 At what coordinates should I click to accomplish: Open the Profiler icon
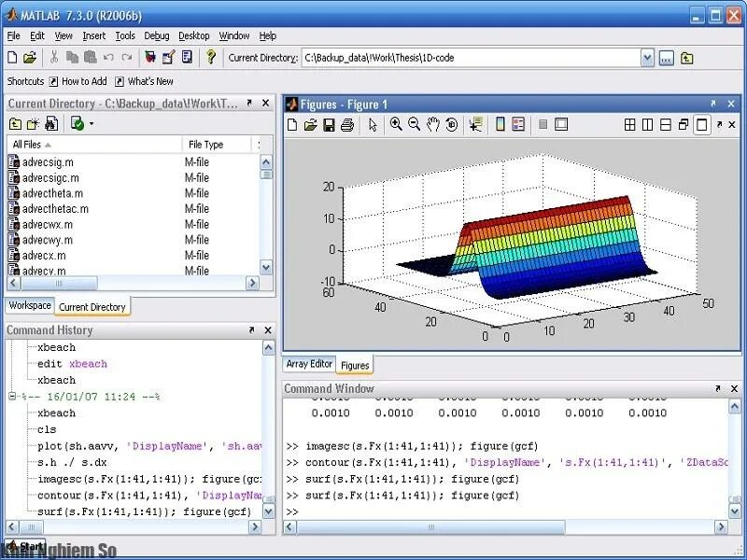point(188,58)
